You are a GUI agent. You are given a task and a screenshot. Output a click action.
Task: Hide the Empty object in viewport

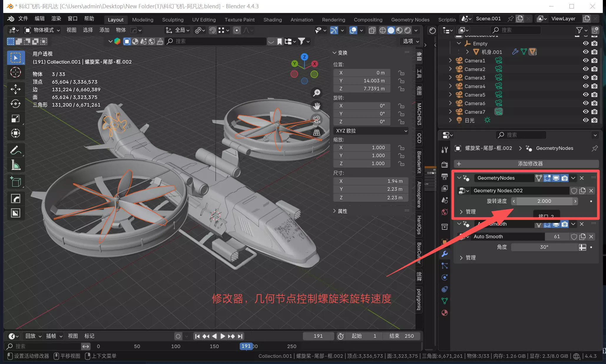point(586,43)
